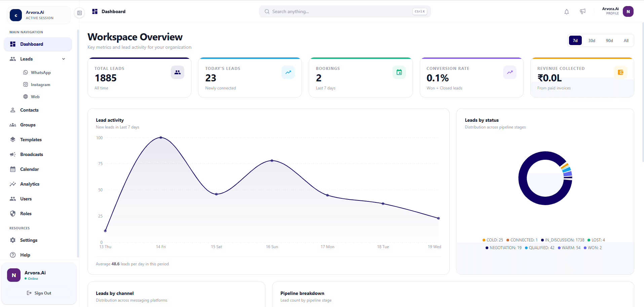Image resolution: width=644 pixels, height=307 pixels.
Task: Click the 14 Fri peak data point
Action: (x=161, y=138)
